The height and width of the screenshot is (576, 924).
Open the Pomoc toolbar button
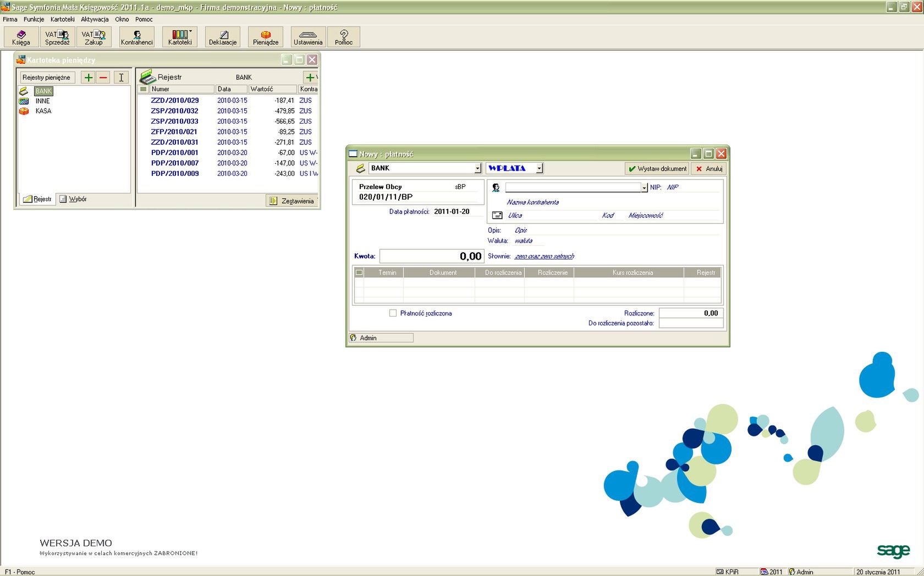[344, 37]
